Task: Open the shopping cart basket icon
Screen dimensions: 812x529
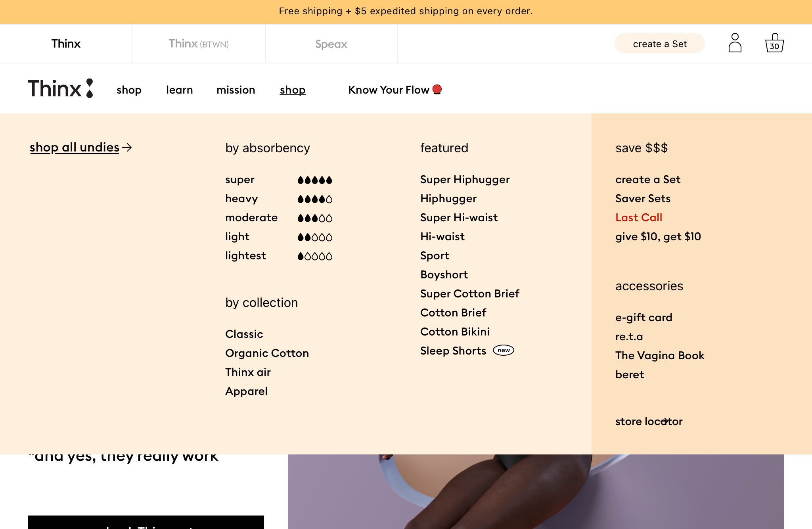Action: click(x=774, y=43)
